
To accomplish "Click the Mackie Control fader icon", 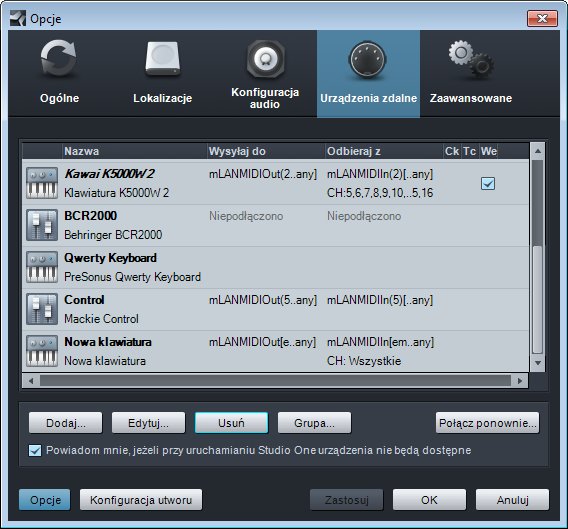I will coord(42,309).
